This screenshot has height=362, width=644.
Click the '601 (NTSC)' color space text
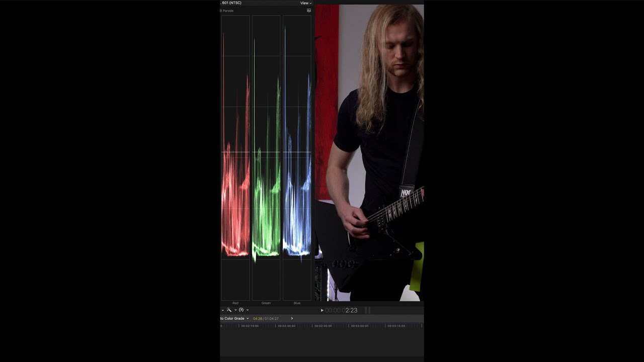point(231,3)
